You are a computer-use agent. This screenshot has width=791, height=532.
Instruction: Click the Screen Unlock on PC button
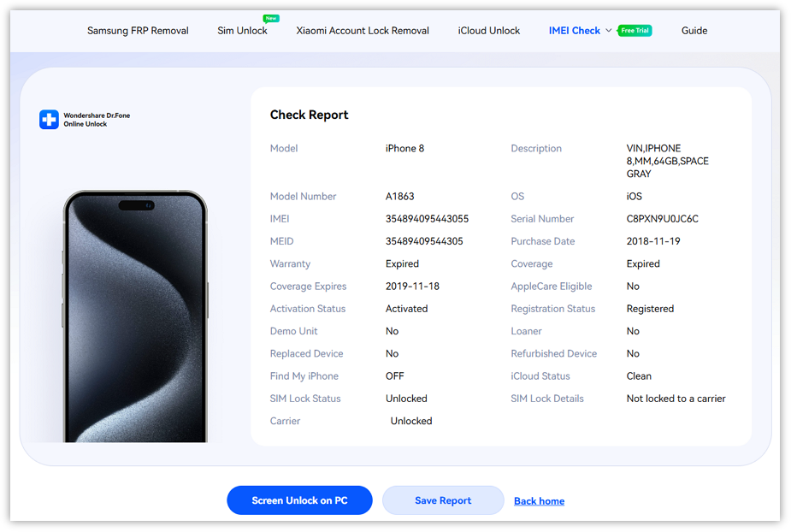point(299,500)
